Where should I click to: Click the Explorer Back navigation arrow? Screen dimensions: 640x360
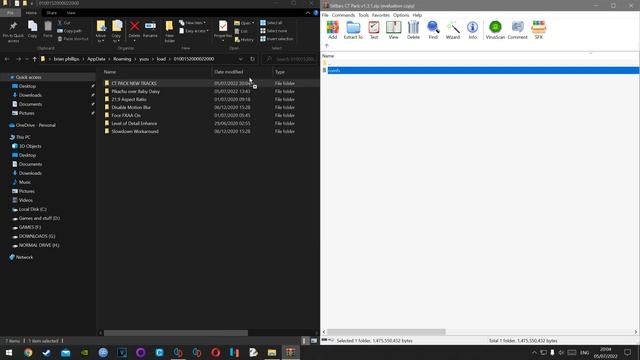point(7,59)
